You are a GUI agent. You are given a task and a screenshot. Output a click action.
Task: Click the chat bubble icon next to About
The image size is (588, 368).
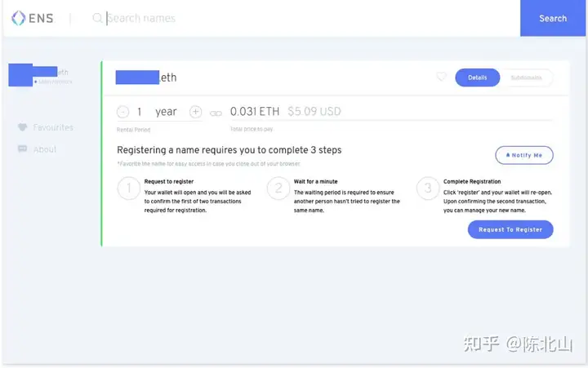[23, 149]
